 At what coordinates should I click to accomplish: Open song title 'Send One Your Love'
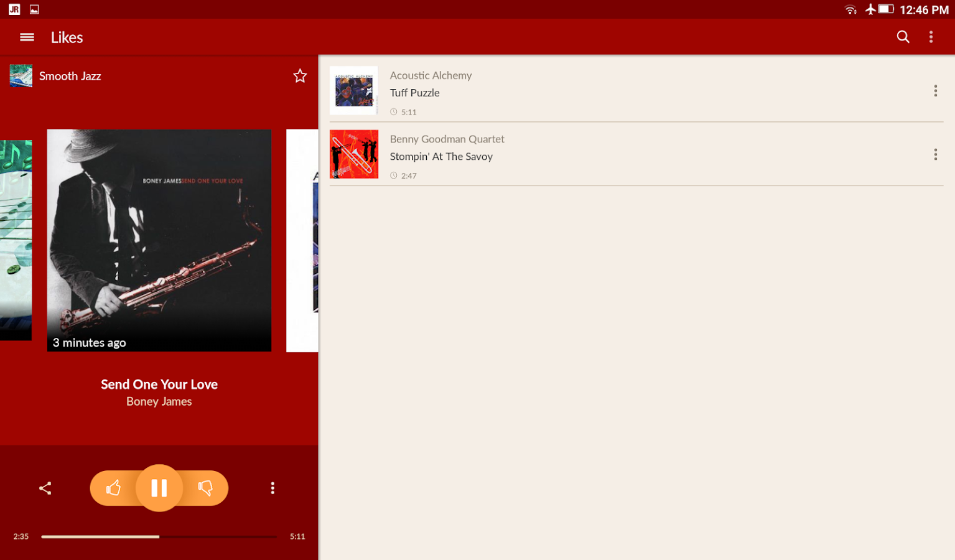(159, 384)
